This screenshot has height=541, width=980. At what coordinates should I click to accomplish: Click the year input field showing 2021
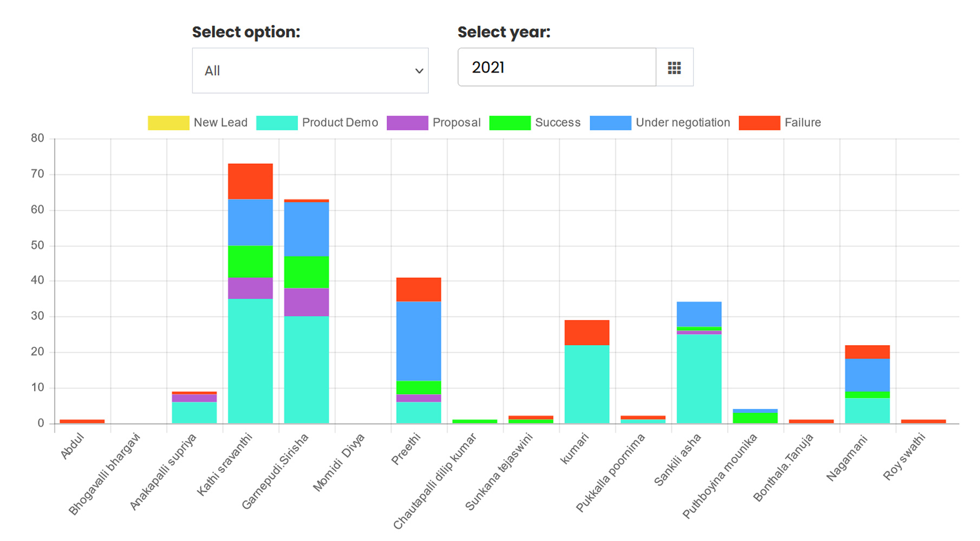[x=557, y=67]
